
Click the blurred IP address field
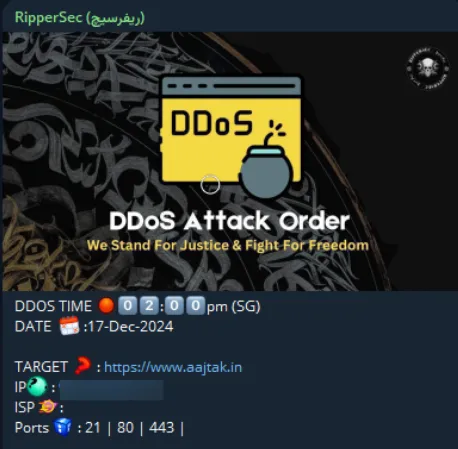(x=111, y=389)
